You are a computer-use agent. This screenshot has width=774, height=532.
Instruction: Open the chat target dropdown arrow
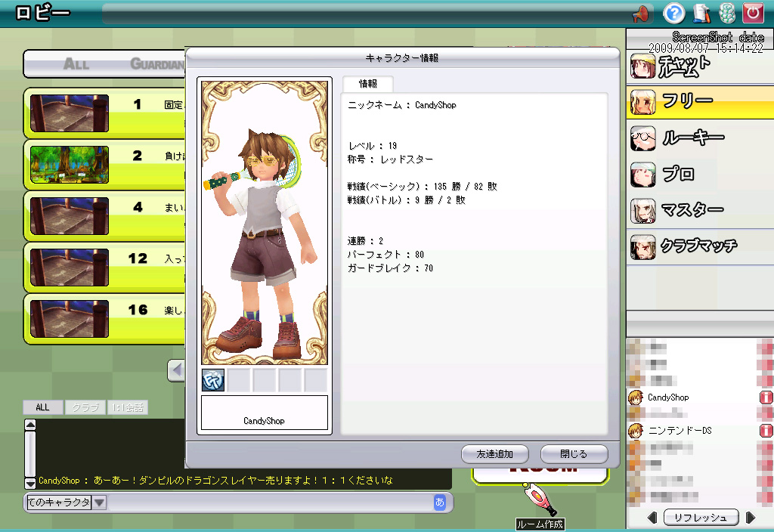click(x=100, y=503)
